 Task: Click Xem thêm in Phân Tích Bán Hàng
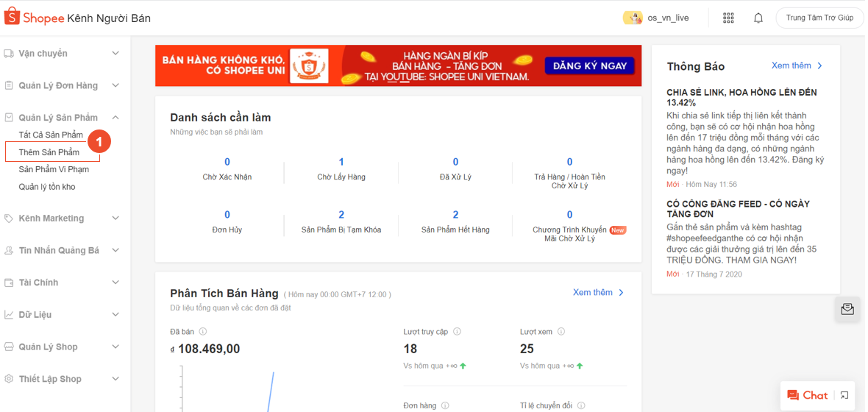point(599,292)
